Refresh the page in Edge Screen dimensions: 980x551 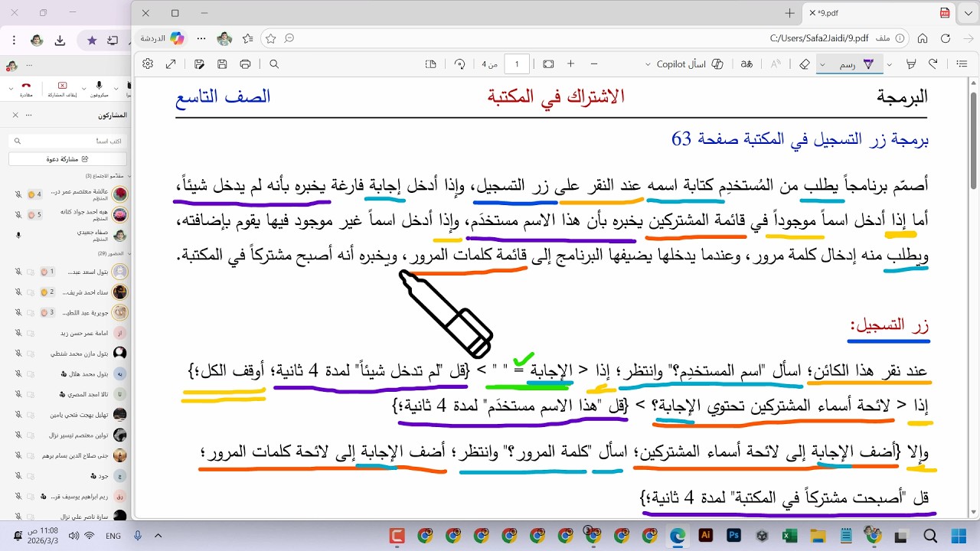tap(946, 38)
